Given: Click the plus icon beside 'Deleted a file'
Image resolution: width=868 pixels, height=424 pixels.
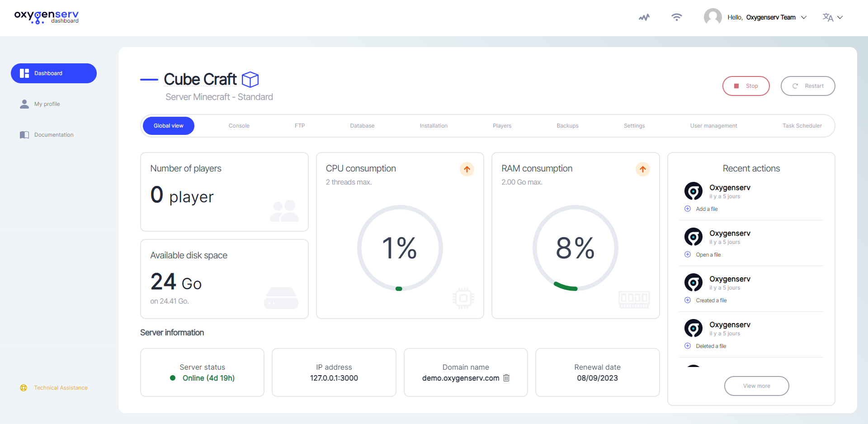Looking at the screenshot, I should point(688,346).
